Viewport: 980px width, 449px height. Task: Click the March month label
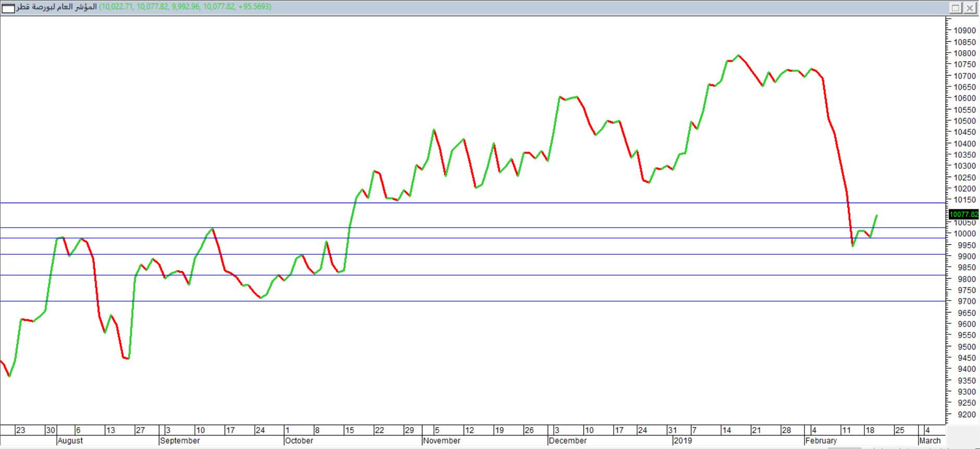(x=931, y=441)
